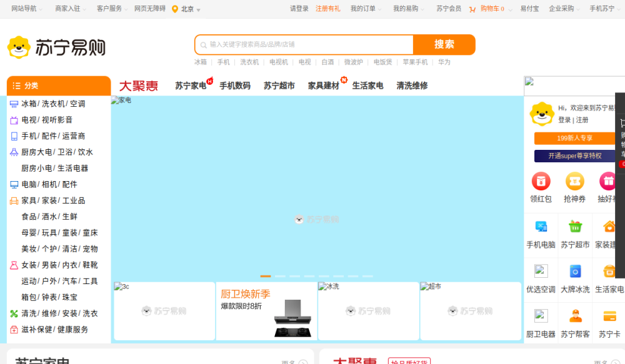
Task: Click the furniture category icon
Action: [14, 200]
